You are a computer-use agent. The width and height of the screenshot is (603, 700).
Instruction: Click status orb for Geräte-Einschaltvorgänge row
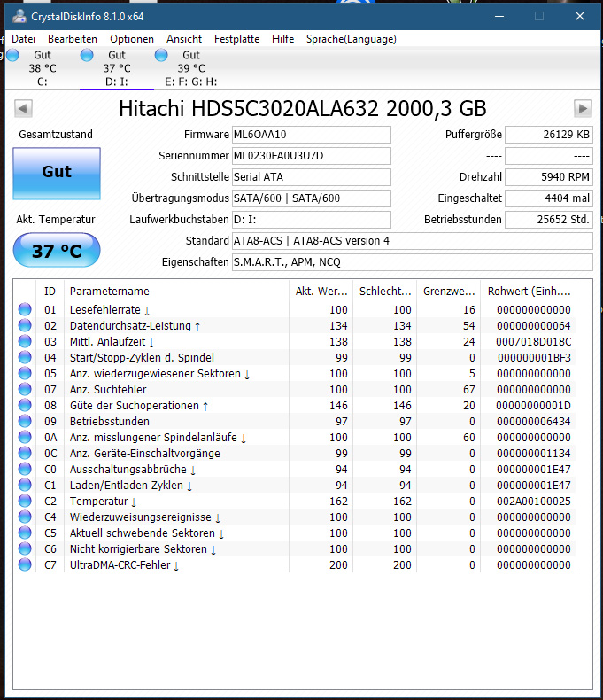25,453
